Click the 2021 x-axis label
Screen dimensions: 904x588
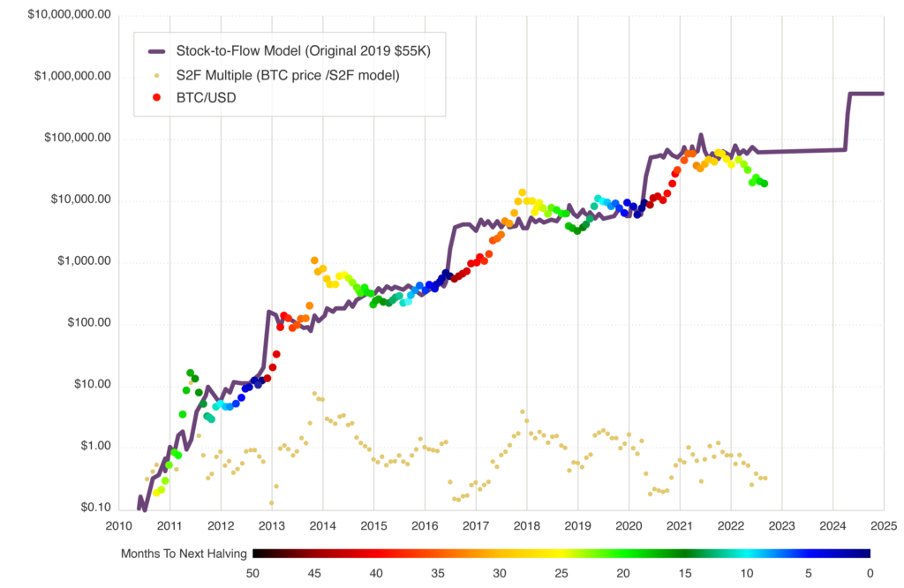[x=680, y=525]
